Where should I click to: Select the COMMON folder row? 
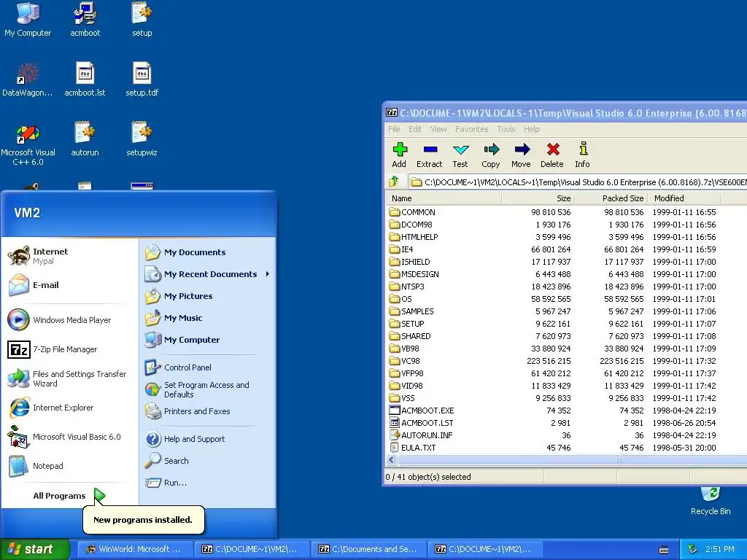(x=566, y=212)
